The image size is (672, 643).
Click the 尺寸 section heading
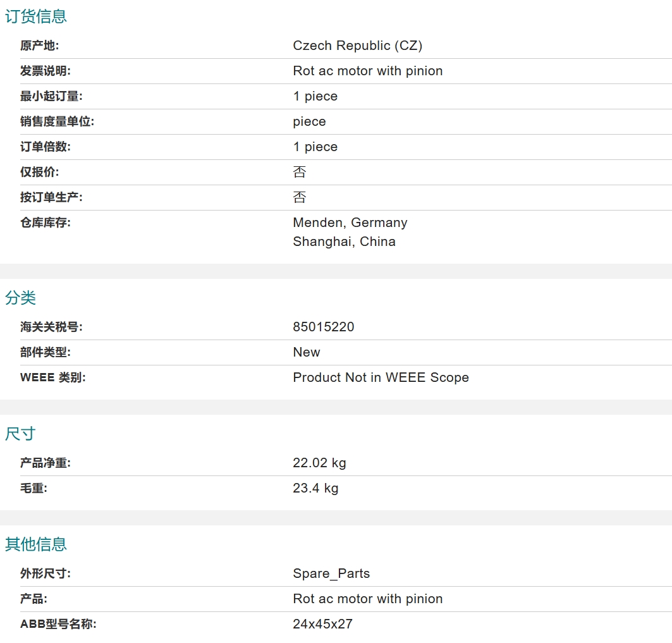21,433
